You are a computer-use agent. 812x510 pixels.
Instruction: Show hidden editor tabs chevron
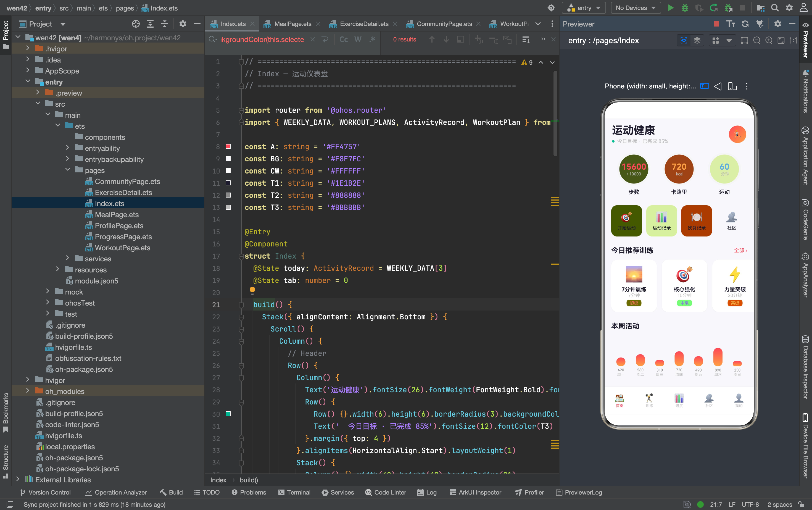[x=538, y=24]
